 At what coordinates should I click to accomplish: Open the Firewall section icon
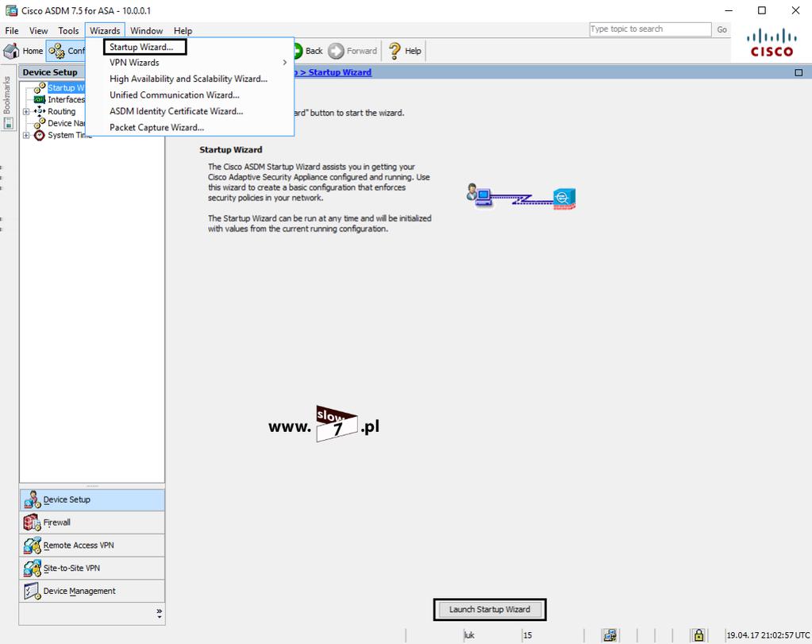[x=32, y=523]
